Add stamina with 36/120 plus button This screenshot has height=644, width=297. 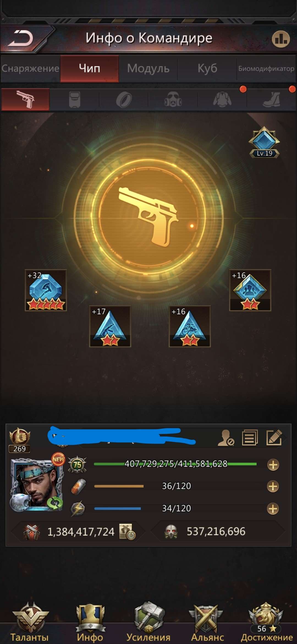pos(273,486)
